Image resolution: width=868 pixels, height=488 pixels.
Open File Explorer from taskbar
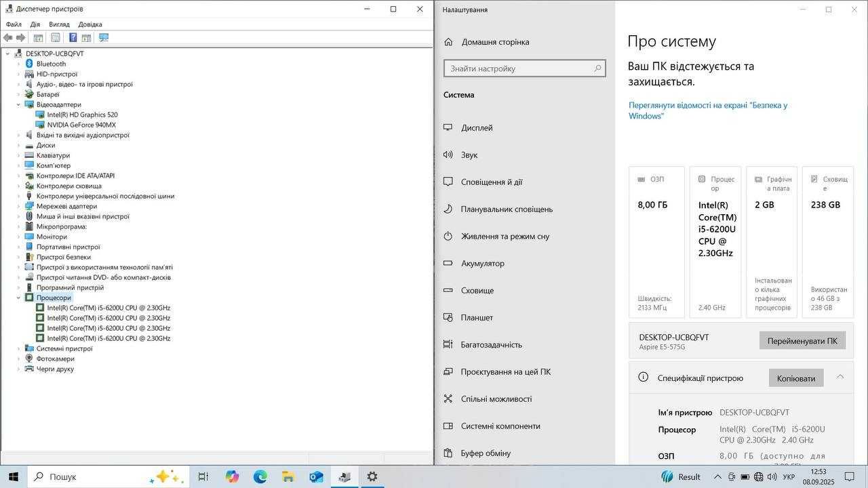click(x=288, y=476)
